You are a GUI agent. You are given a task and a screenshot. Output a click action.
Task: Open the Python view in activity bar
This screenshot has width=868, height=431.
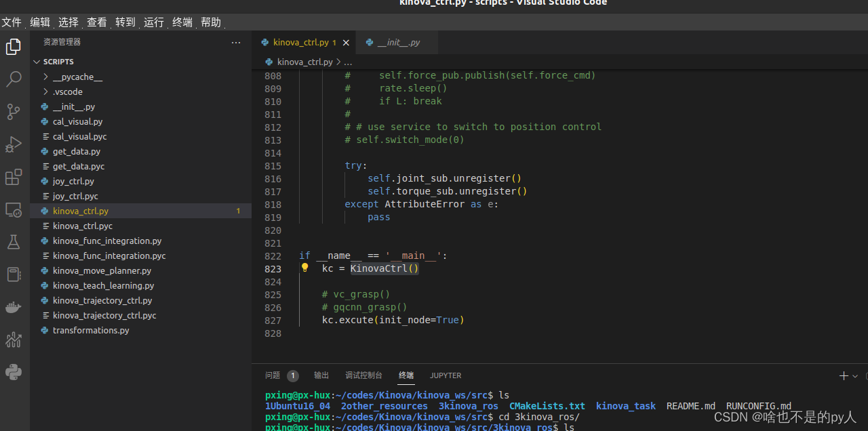point(14,372)
